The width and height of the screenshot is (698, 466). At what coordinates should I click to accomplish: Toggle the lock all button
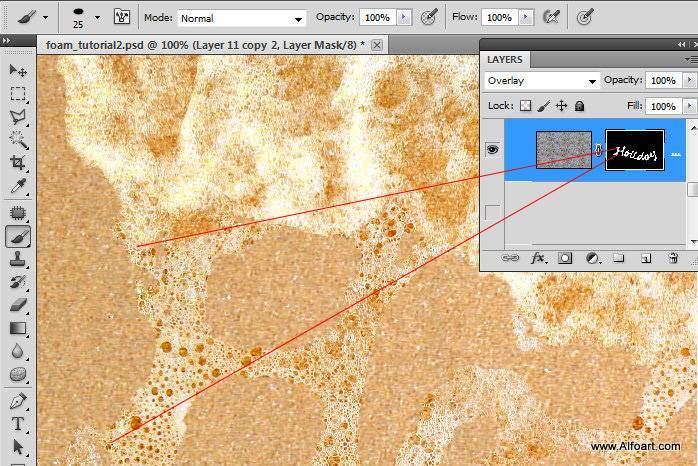click(580, 105)
